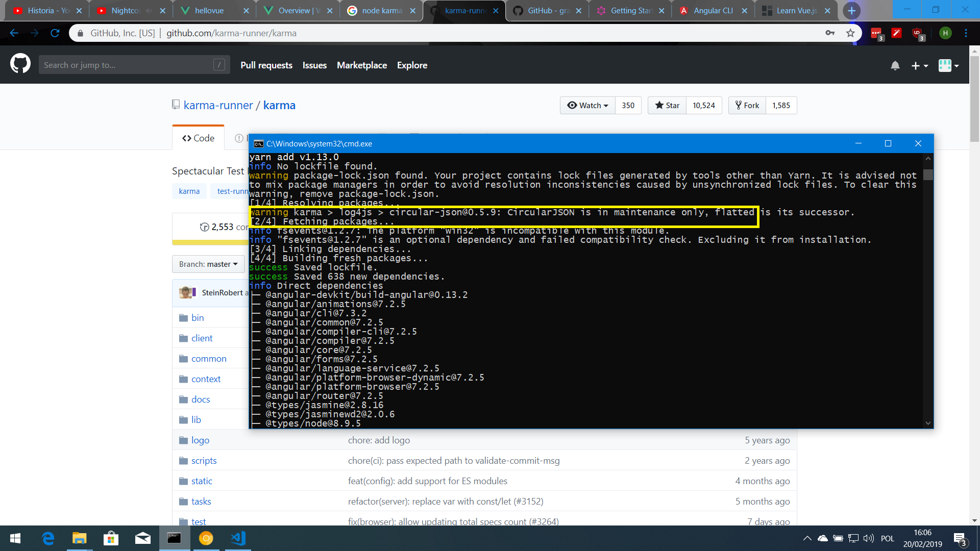Screen dimensions: 980x551
Task: Open Pull requests in GitHub nav
Action: coord(266,65)
